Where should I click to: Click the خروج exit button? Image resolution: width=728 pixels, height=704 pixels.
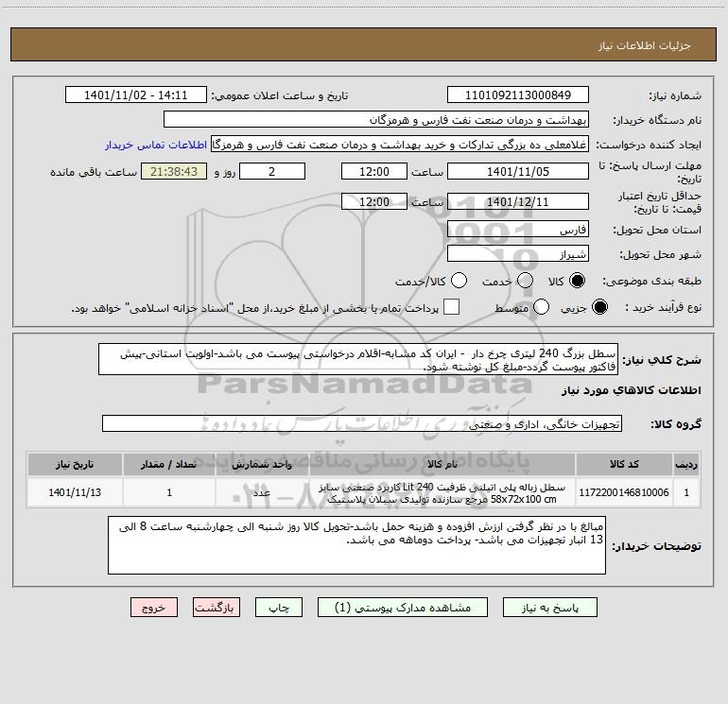coord(154,608)
